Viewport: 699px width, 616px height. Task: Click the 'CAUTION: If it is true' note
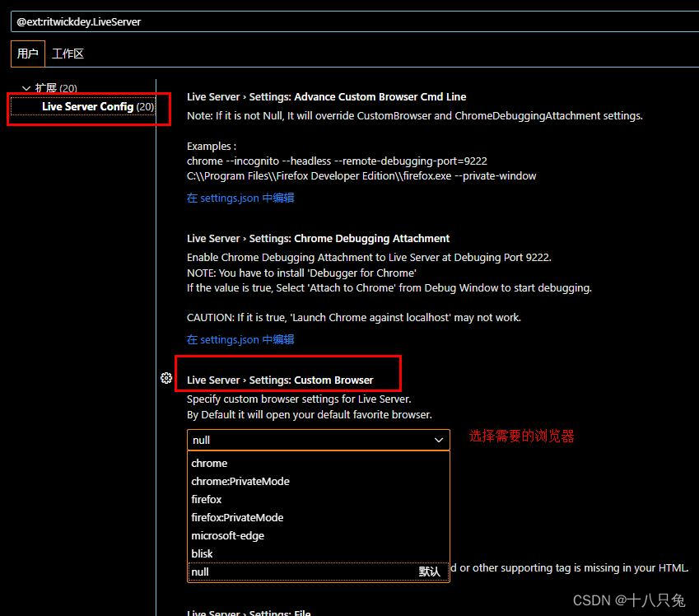353,318
